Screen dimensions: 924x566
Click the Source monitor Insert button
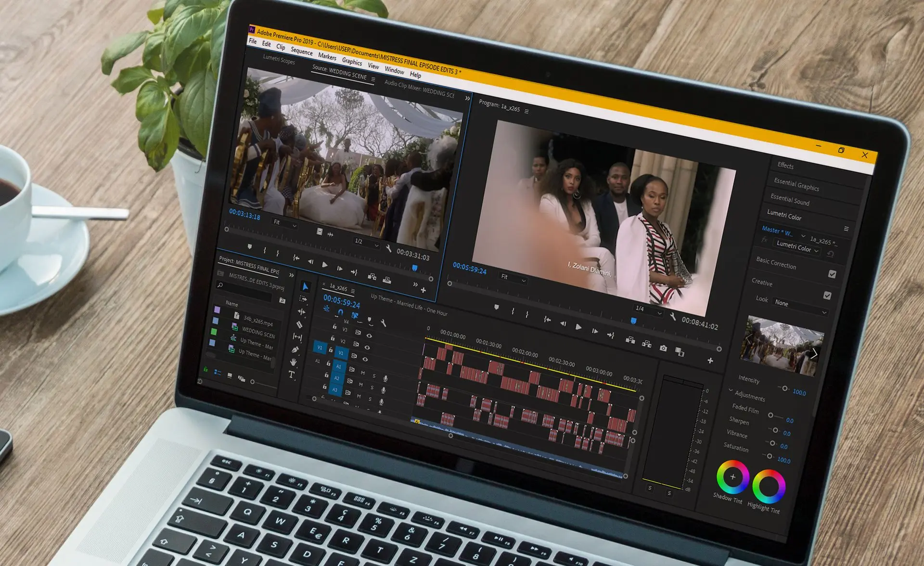pos(372,276)
